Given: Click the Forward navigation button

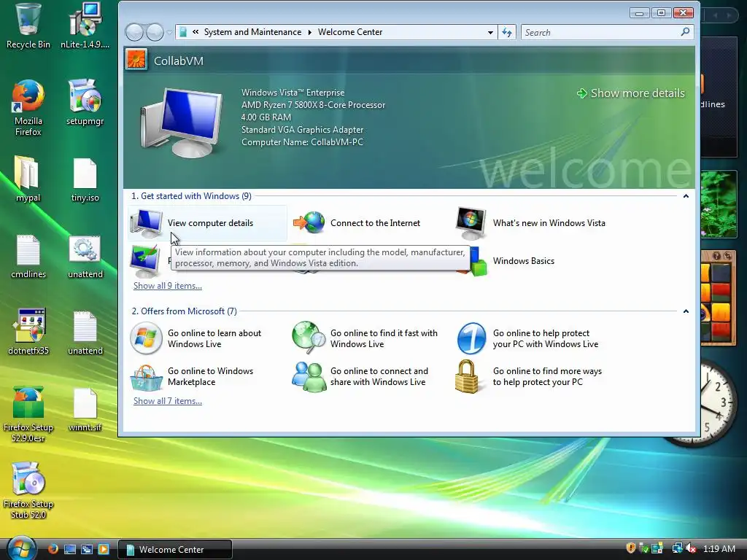Looking at the screenshot, I should (x=155, y=32).
